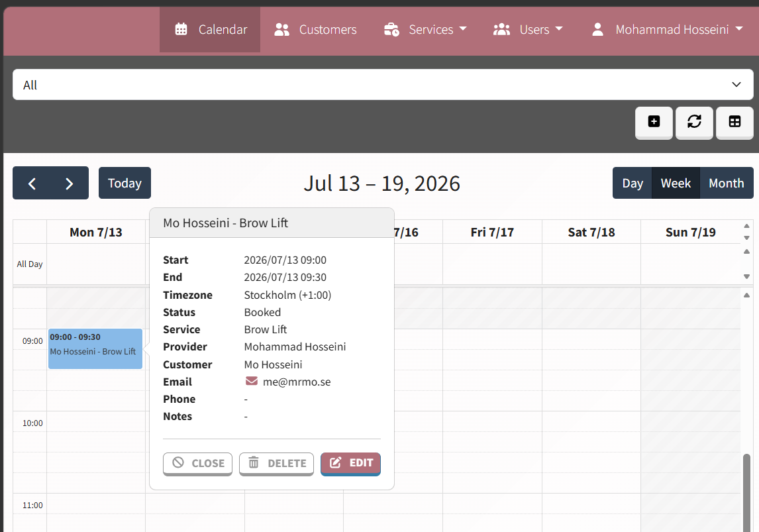The width and height of the screenshot is (759, 532).
Task: Open the All provider filter dropdown
Action: pyautogui.click(x=383, y=85)
